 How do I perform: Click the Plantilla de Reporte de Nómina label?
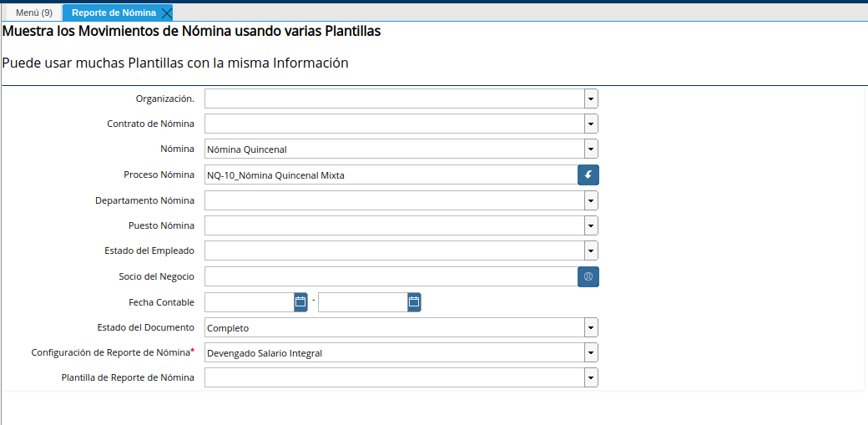click(x=128, y=378)
